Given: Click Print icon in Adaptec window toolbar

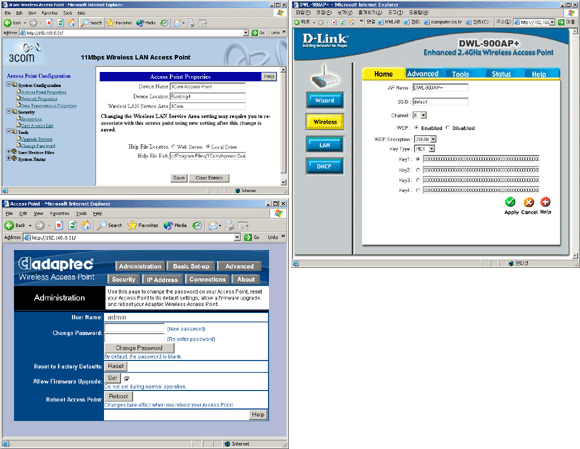Looking at the screenshot, I should point(230,225).
